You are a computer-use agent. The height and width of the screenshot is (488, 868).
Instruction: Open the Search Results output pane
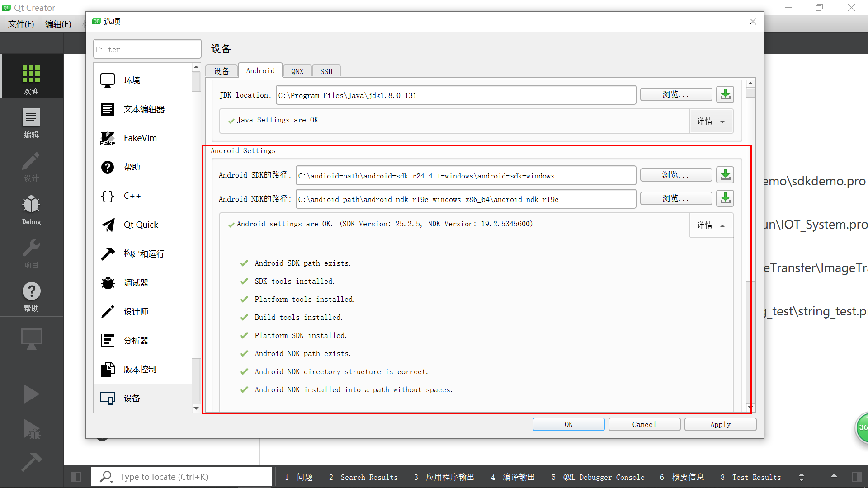click(363, 477)
